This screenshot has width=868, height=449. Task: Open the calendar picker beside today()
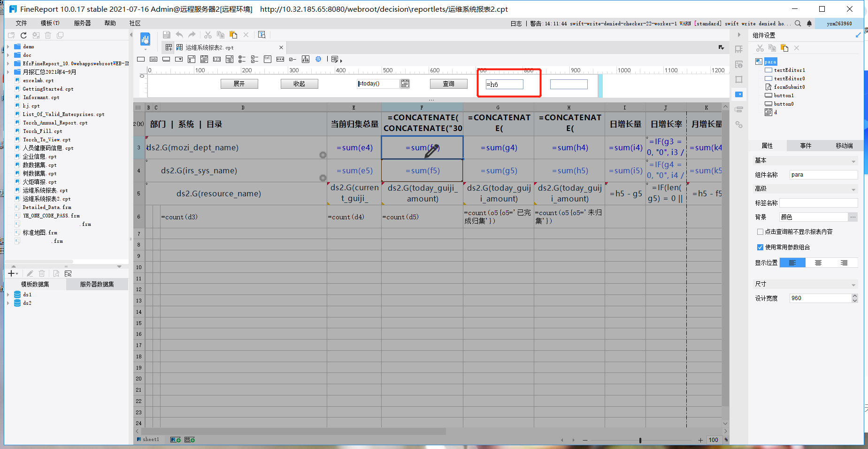405,84
